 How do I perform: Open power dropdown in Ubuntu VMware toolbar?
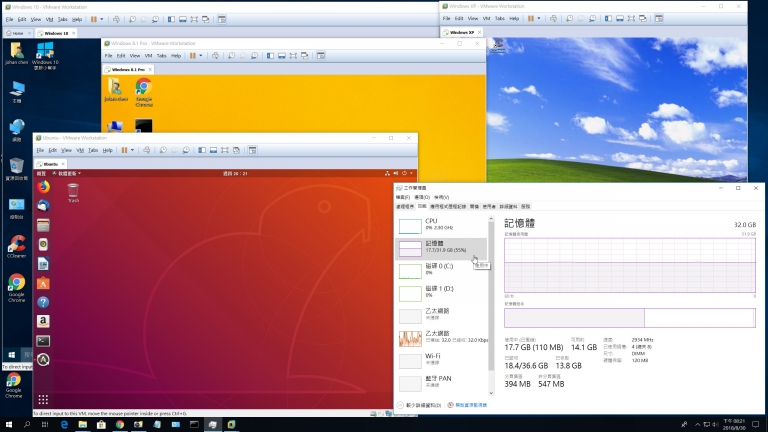click(x=132, y=150)
